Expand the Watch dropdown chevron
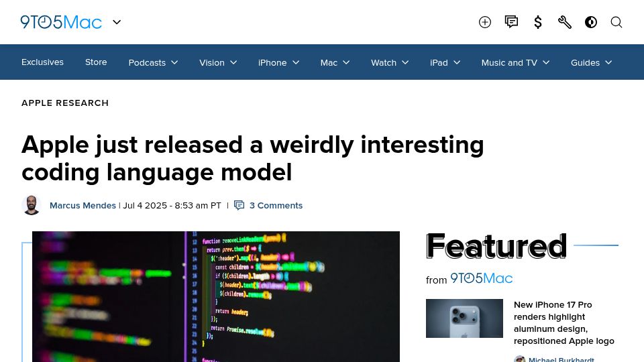The width and height of the screenshot is (644, 362). point(405,62)
